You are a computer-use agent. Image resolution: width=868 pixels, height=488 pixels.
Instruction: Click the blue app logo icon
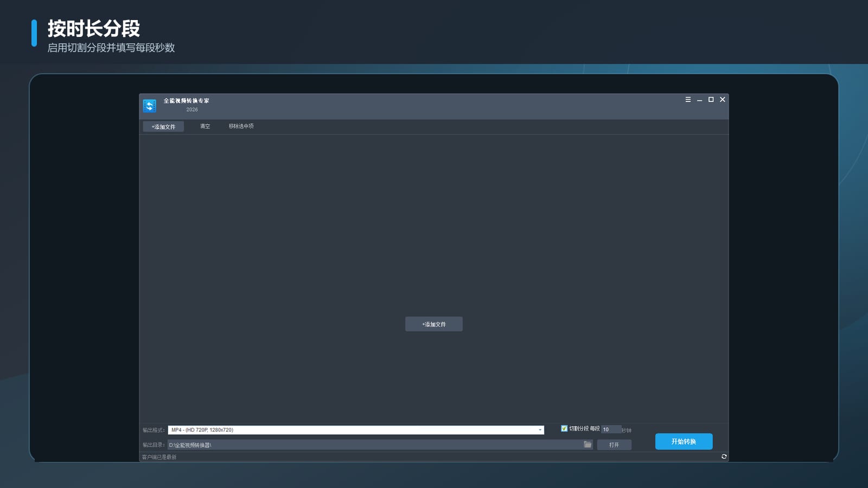click(x=150, y=106)
